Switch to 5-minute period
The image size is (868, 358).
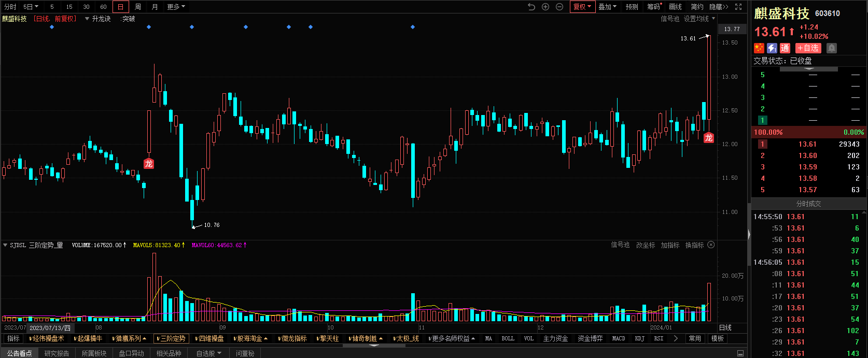52,7
